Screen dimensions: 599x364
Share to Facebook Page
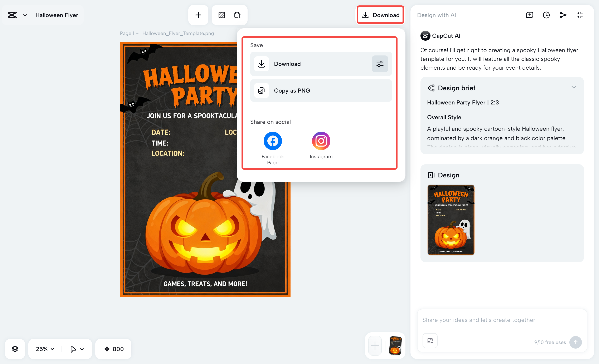pyautogui.click(x=273, y=141)
